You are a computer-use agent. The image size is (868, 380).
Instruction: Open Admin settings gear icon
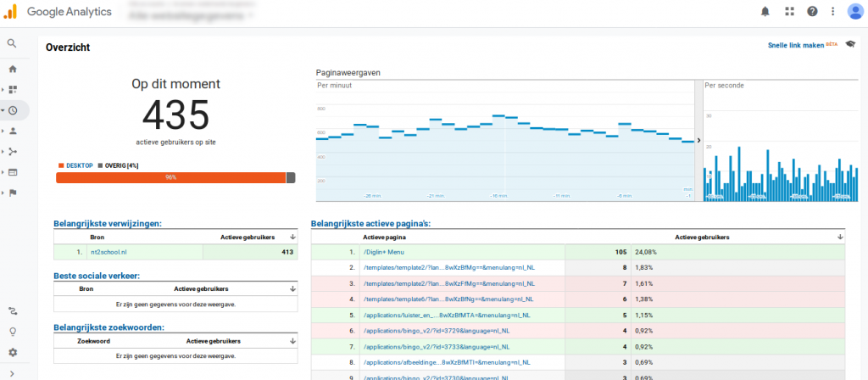point(13,352)
